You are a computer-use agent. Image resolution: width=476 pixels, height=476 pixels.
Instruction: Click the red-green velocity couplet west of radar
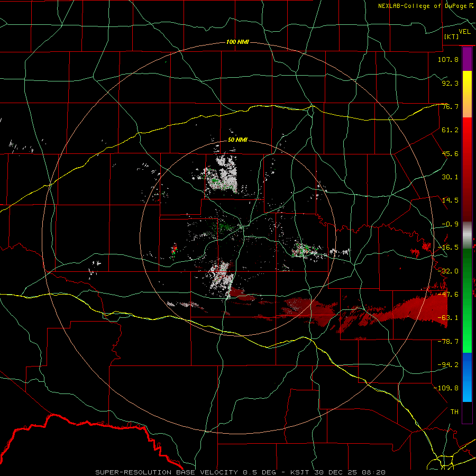174,251
